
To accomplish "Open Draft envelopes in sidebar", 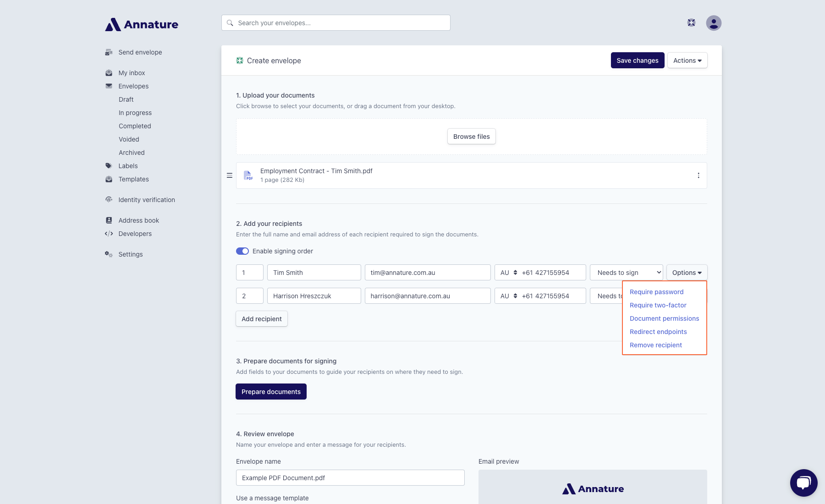I will (x=126, y=99).
